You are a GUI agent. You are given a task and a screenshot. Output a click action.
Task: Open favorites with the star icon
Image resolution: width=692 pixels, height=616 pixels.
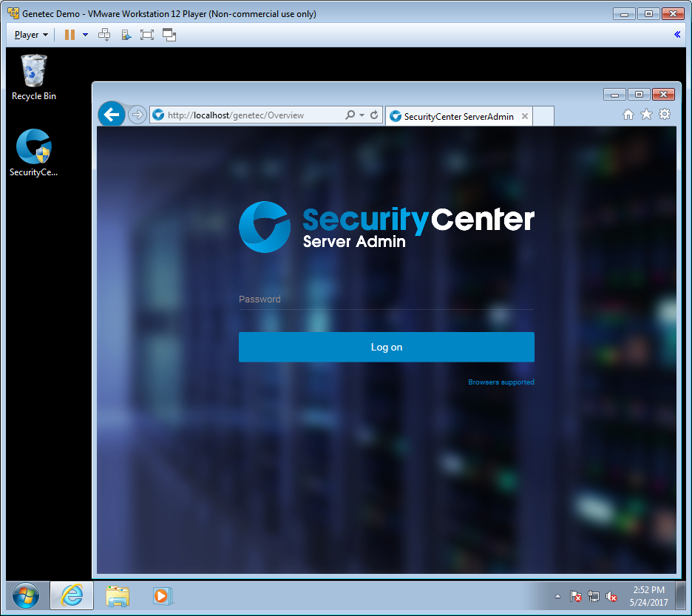pyautogui.click(x=647, y=115)
